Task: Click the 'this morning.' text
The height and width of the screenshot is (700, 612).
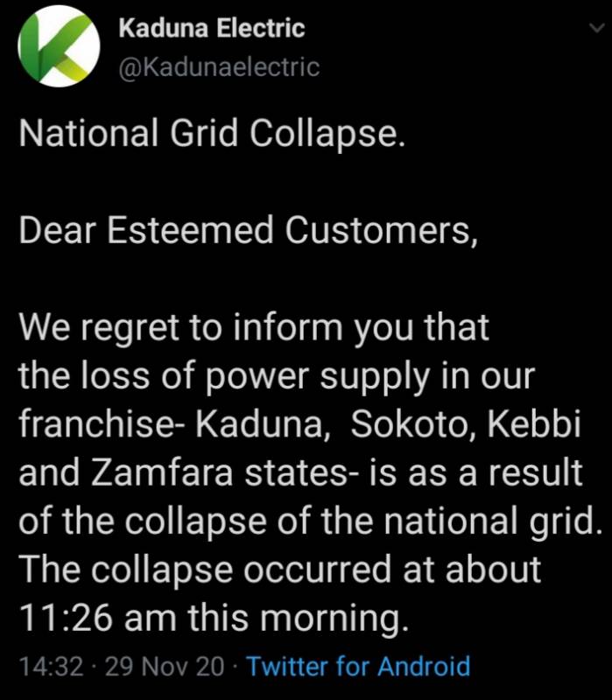Action: 298,619
